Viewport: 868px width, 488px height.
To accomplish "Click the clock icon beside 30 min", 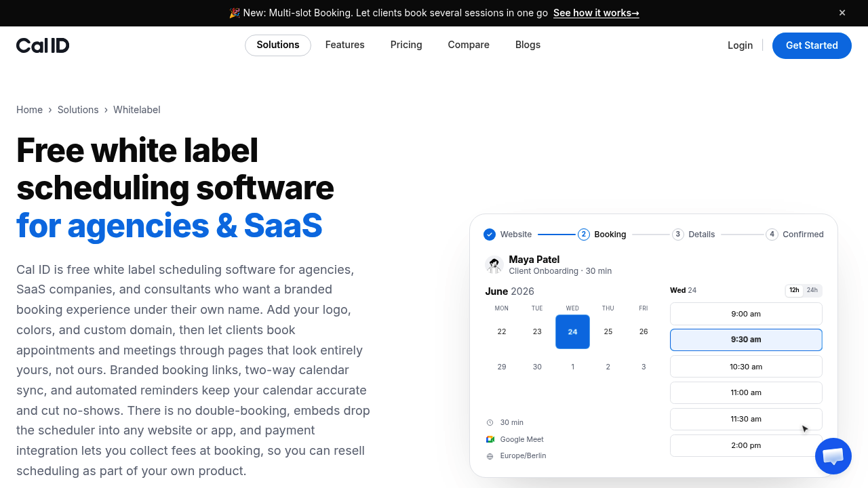I will (490, 423).
